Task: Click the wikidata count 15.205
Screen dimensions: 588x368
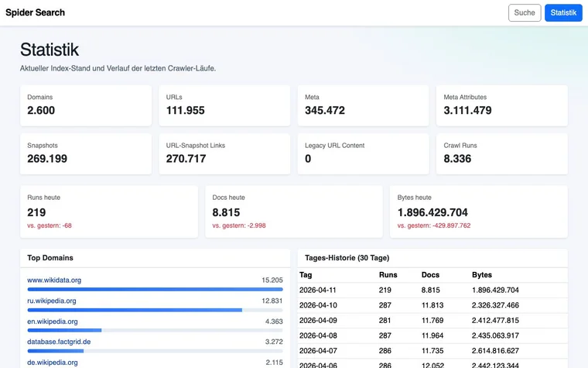Action: coord(272,280)
